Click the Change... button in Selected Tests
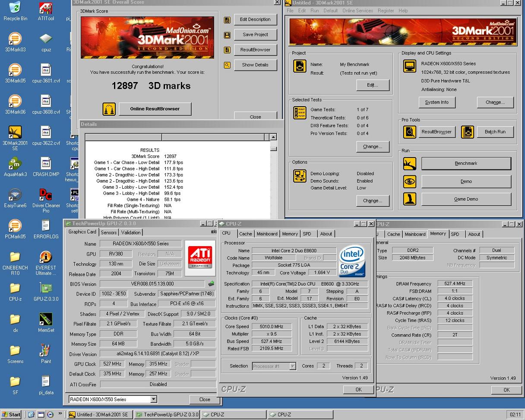This screenshot has width=525, height=420. pyautogui.click(x=372, y=146)
